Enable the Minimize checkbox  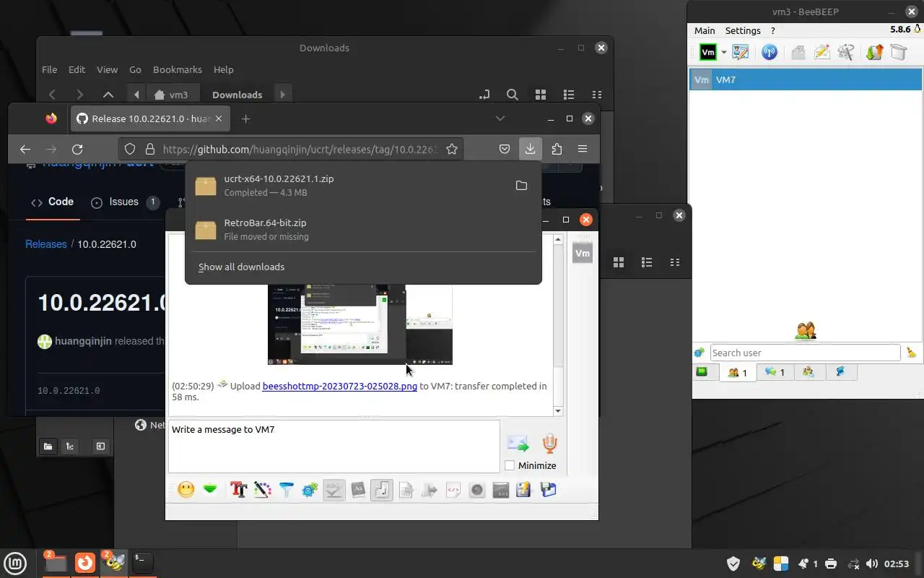(x=510, y=465)
